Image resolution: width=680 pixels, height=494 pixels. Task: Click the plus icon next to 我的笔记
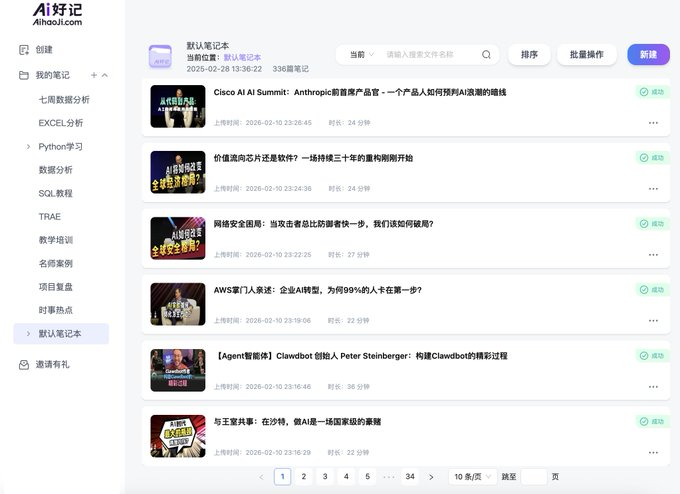coord(94,75)
